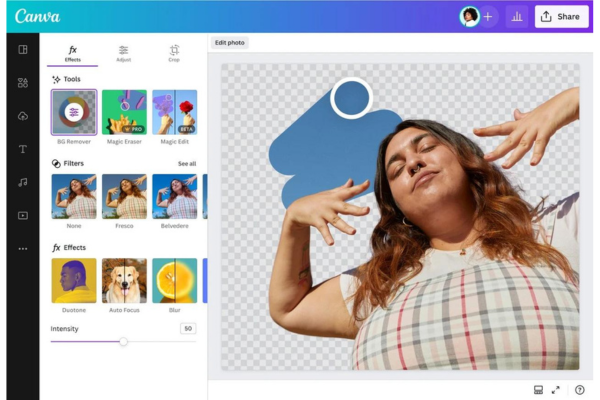This screenshot has height=400, width=600.
Task: Open the Videos sidebar icon
Action: 22,215
